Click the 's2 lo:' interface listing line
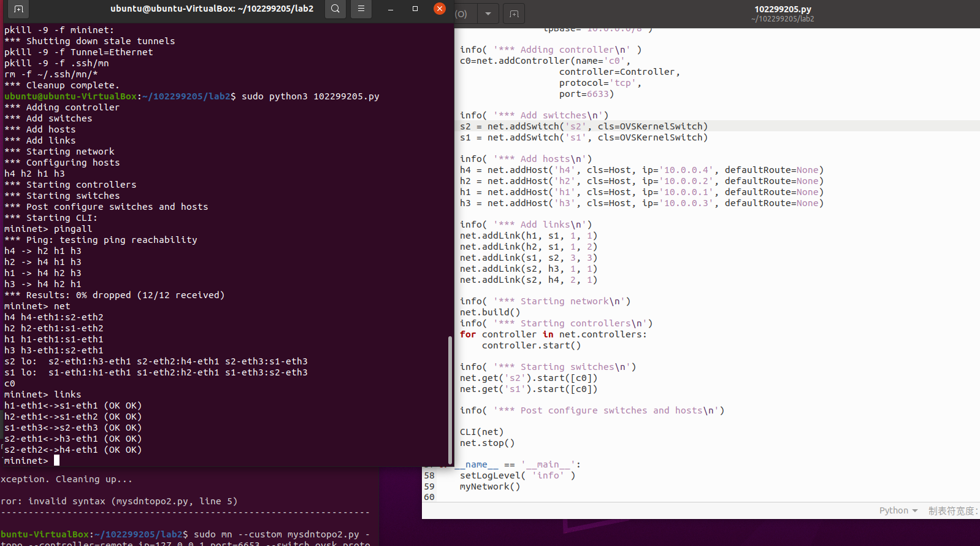Viewport: 980px width, 546px height. (156, 361)
